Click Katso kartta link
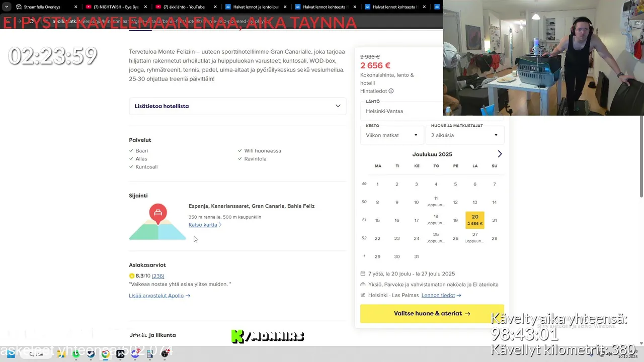 pyautogui.click(x=205, y=225)
